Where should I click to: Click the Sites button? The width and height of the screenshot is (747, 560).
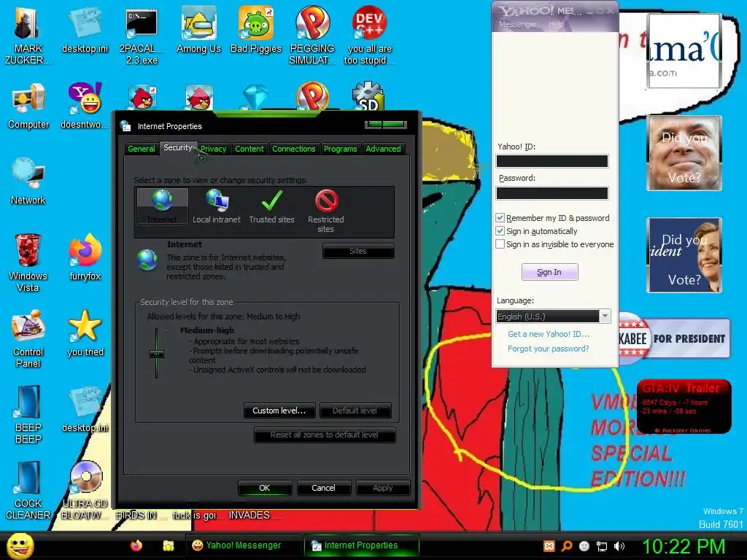point(358,251)
